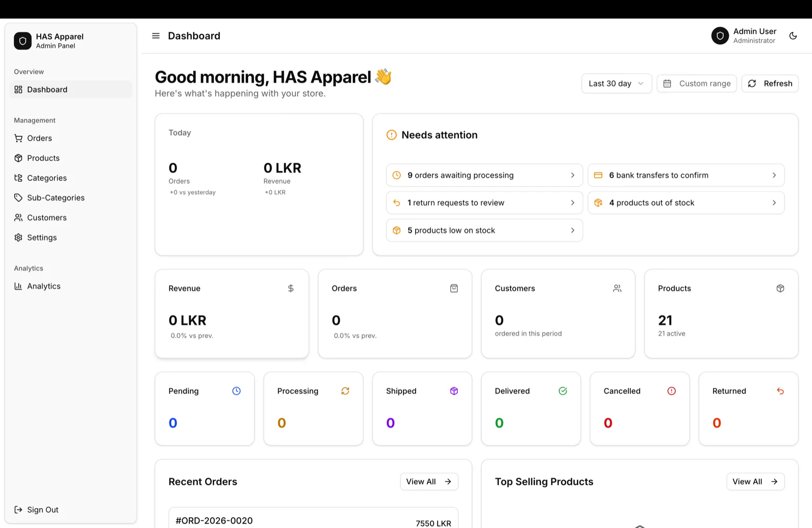Select Sub-Categories in the sidebar
The width and height of the screenshot is (812, 528).
pos(71,197)
